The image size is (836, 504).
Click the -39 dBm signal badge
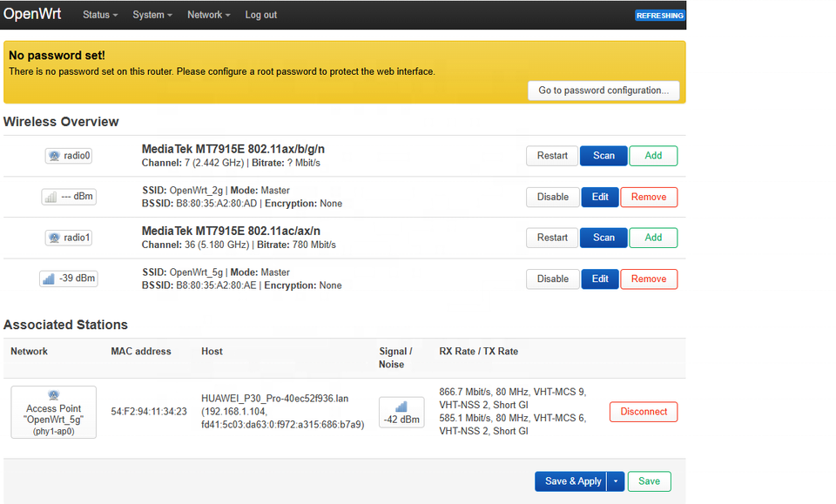(x=68, y=279)
